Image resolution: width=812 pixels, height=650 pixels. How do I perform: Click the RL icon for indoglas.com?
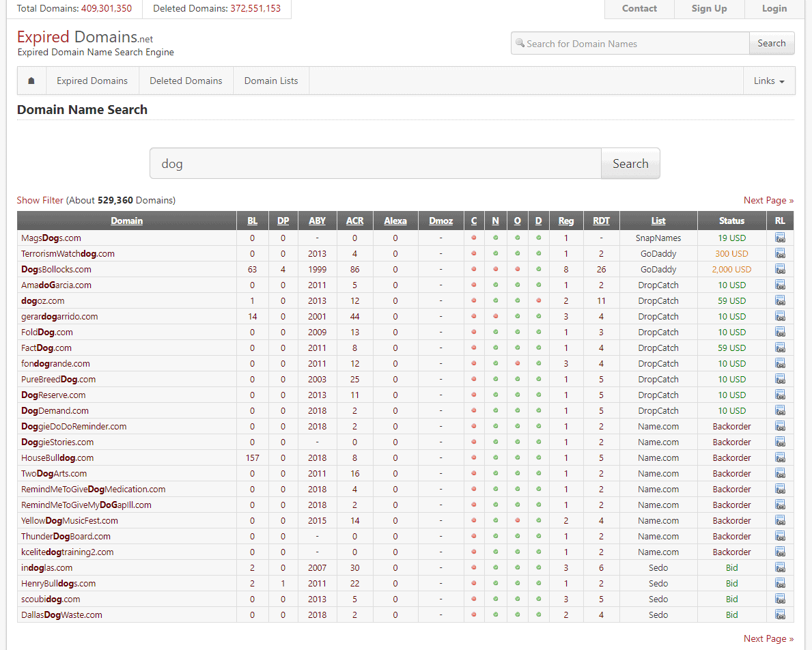780,567
